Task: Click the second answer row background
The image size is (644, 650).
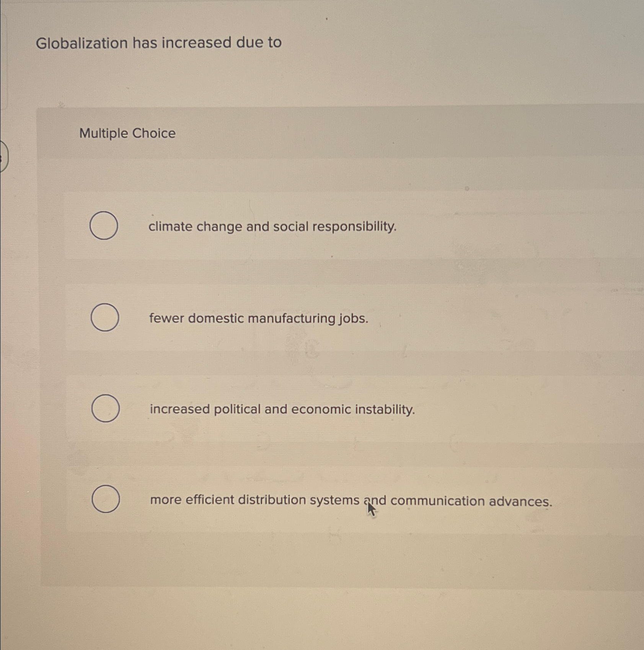Action: 497,318
